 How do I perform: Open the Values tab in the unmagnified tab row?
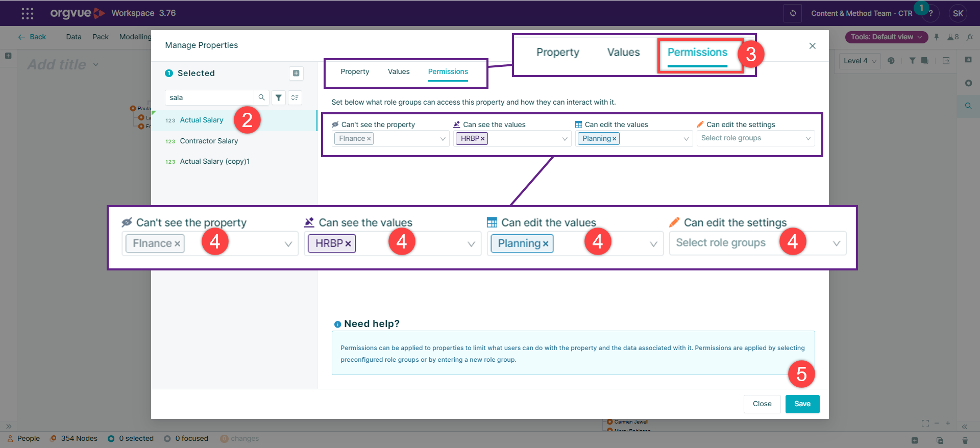coord(399,71)
